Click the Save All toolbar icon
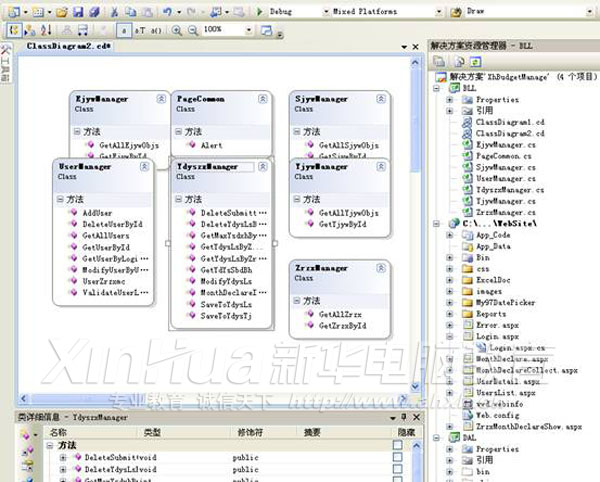This screenshot has width=600, height=482. click(94, 11)
